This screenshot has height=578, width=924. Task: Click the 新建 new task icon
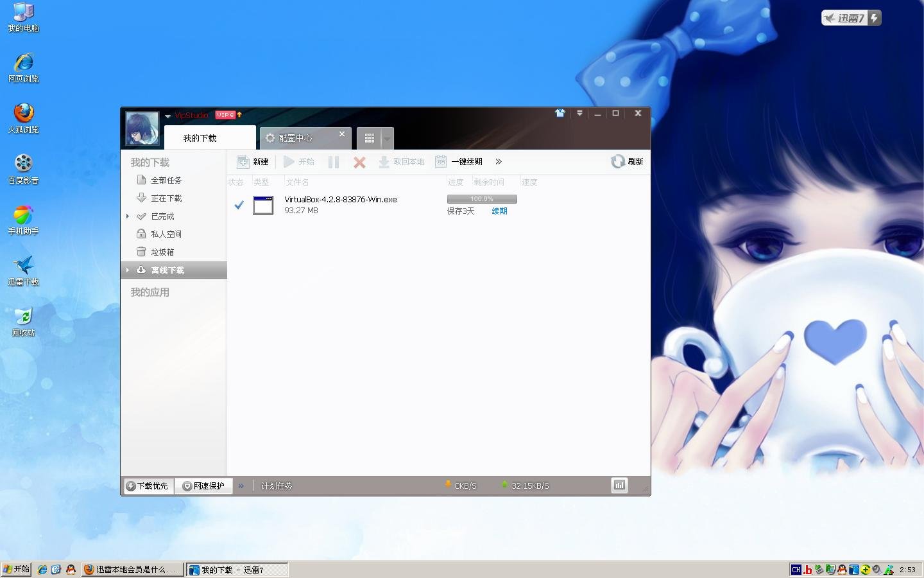pos(244,162)
